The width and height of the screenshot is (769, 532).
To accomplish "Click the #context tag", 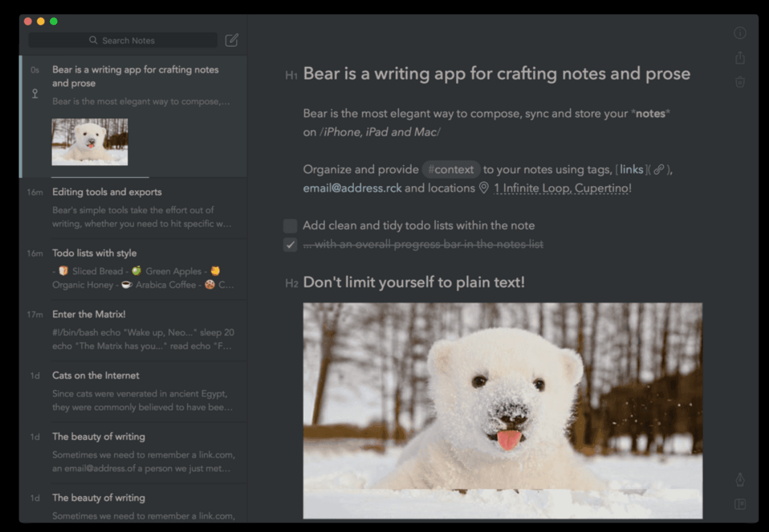I will (451, 169).
